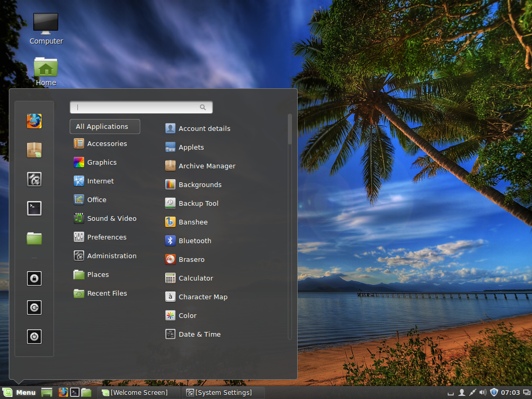Open the volume control in the tray
The height and width of the screenshot is (399, 532).
coord(482,392)
